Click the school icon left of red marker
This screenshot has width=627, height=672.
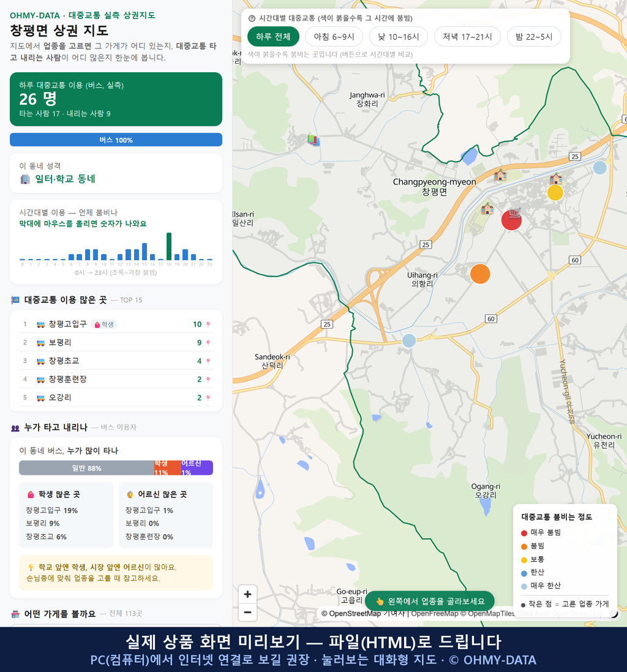pos(487,209)
